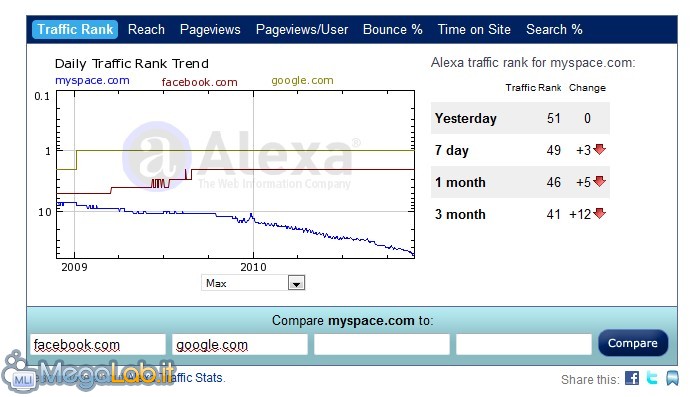Focus the third empty comparison field

pos(382,344)
